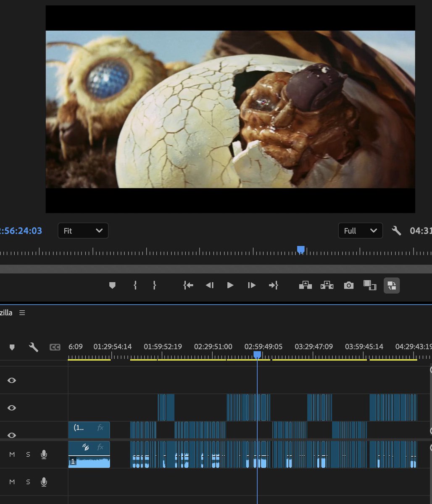Add a marker in Program Monitor
Image resolution: width=432 pixels, height=504 pixels.
(x=112, y=285)
